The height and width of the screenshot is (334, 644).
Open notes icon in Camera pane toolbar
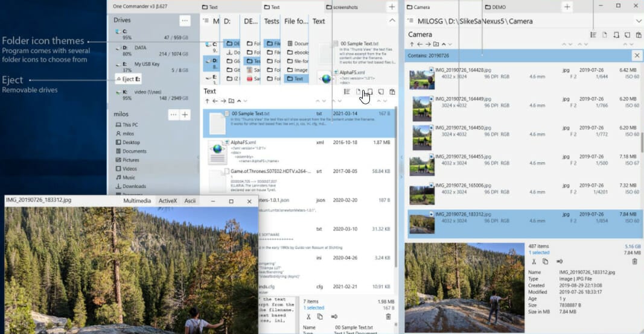627,35
